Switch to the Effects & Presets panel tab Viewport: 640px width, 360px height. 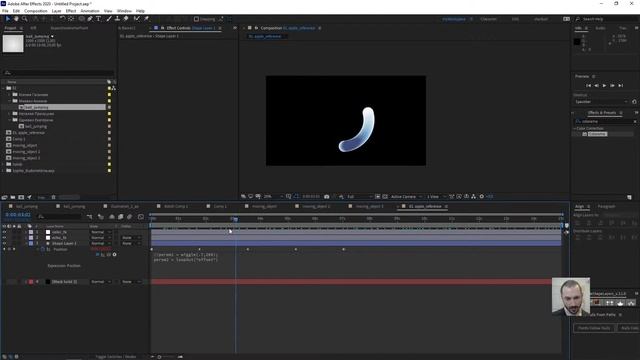[602, 113]
